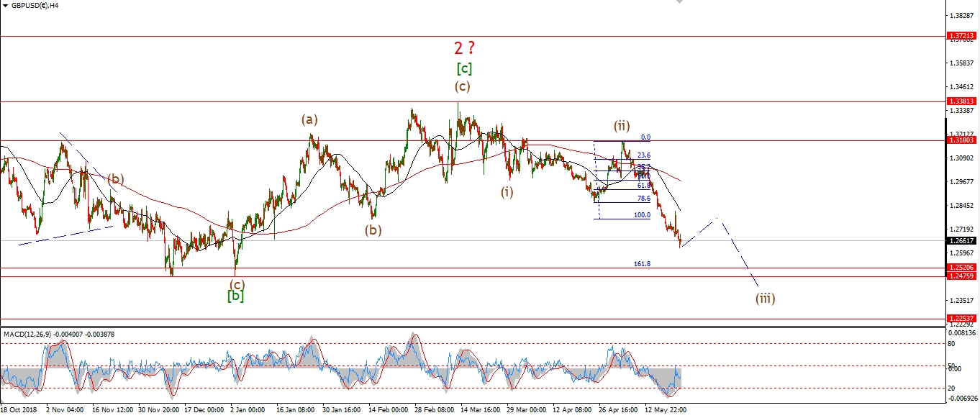Viewport: 980px width, 418px height.
Task: Click the (c) label above green [b]
Action: 237,283
